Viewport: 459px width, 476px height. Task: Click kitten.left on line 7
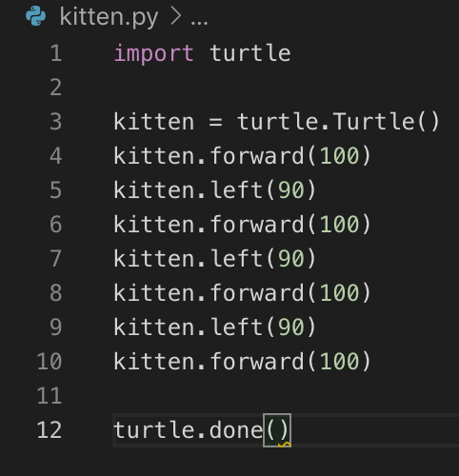pyautogui.click(x=189, y=258)
